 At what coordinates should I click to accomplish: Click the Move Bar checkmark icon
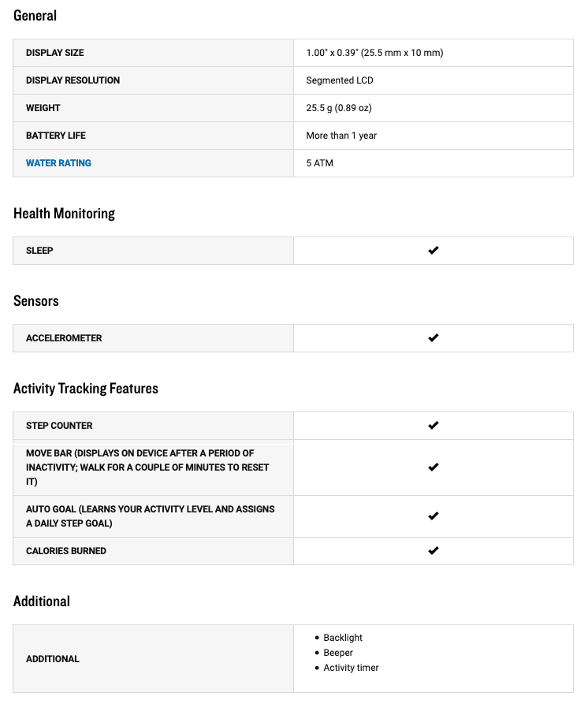coord(433,467)
